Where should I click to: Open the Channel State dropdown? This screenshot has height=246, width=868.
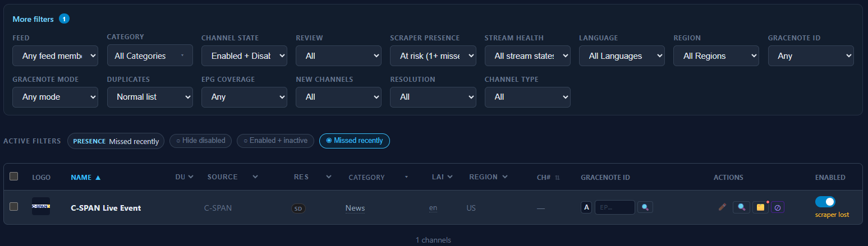click(244, 56)
